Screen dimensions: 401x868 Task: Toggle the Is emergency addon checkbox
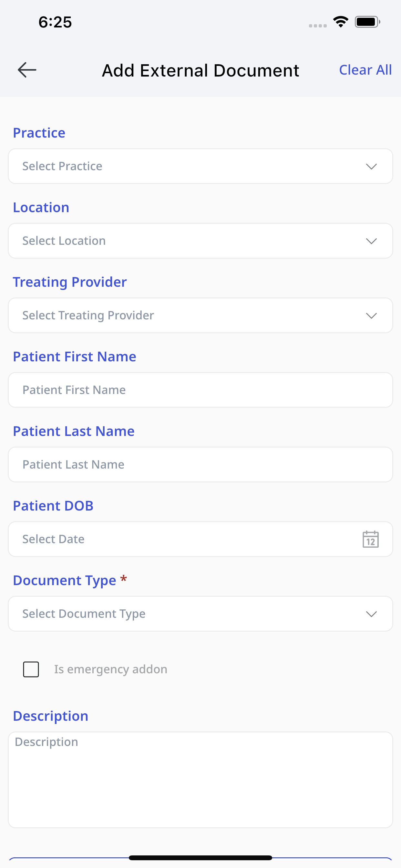point(31,669)
